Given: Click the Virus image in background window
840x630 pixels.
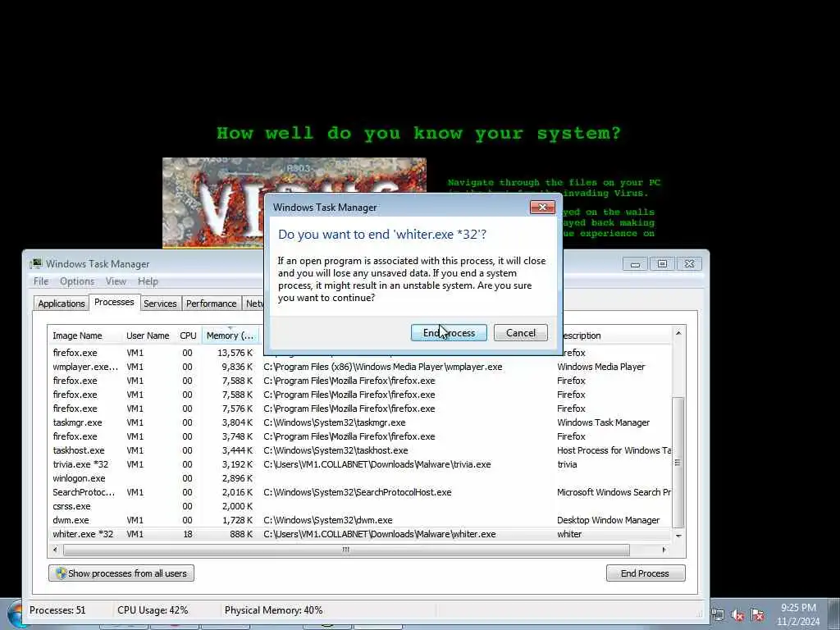Looking at the screenshot, I should tap(214, 203).
